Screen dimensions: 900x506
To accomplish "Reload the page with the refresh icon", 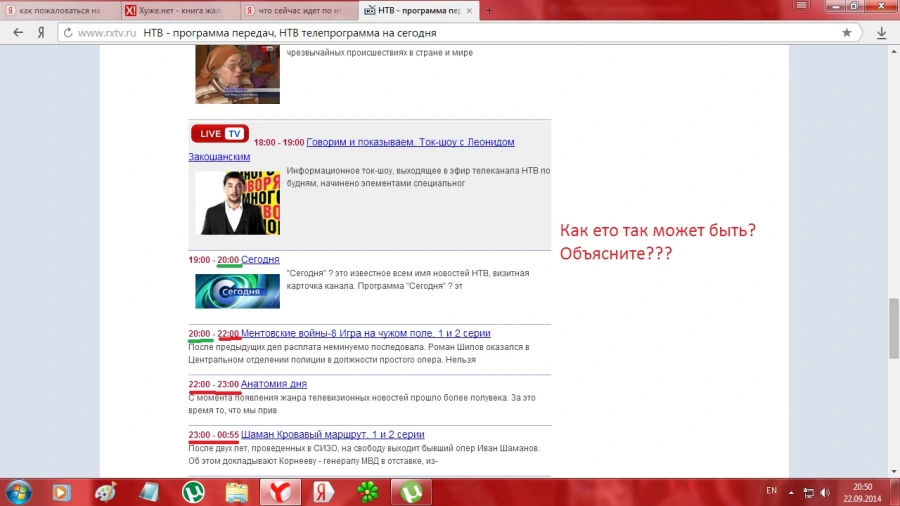I will (68, 33).
